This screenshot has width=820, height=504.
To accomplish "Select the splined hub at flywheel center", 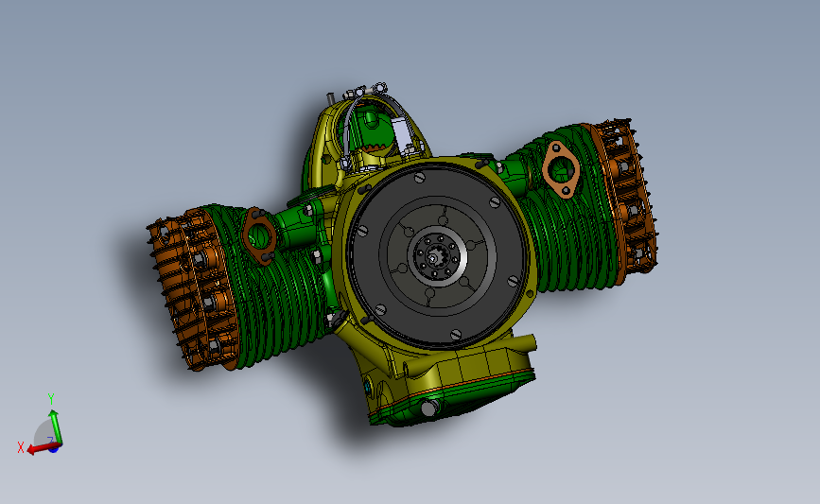I will click(435, 257).
